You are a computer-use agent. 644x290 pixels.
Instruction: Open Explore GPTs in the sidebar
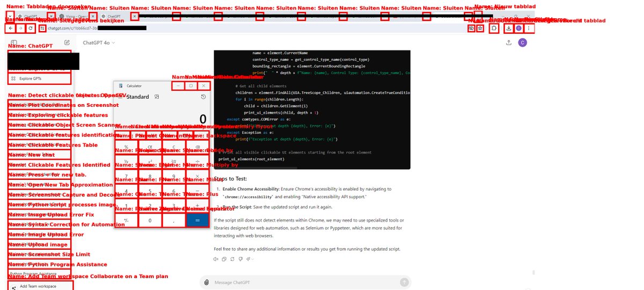40,78
